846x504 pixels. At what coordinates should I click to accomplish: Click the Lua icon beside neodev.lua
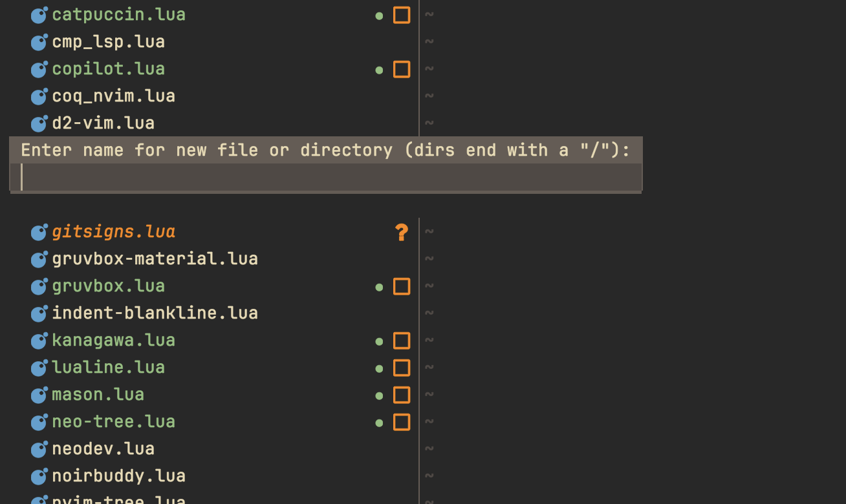[x=39, y=449]
